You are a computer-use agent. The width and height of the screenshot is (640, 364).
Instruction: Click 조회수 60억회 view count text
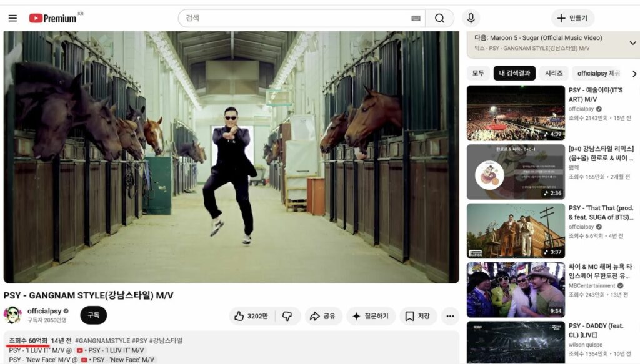click(28, 341)
